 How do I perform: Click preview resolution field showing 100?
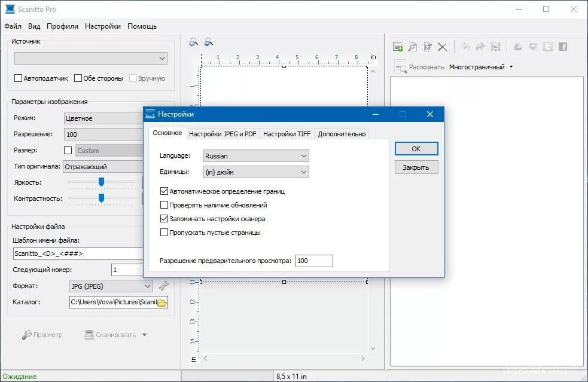click(314, 261)
